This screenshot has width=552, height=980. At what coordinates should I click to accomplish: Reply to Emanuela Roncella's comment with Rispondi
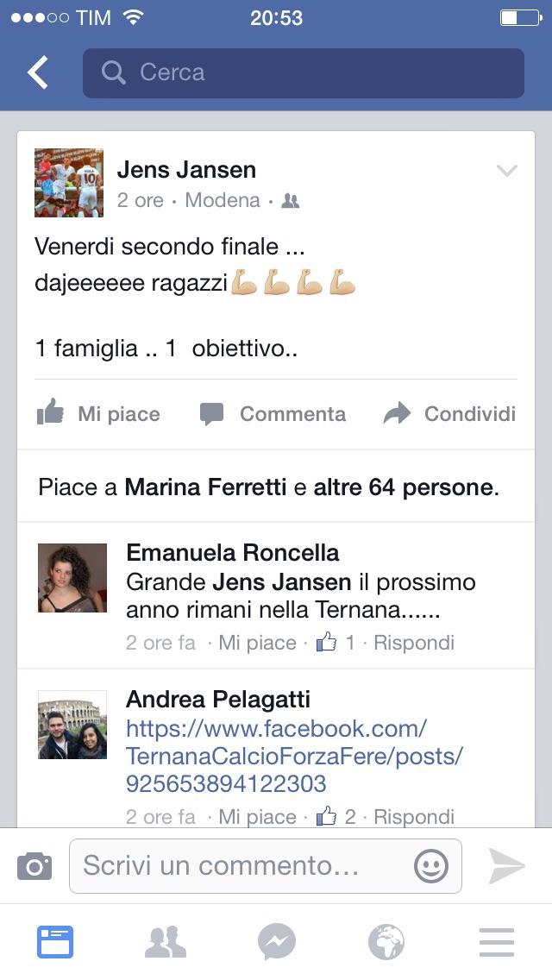[414, 643]
